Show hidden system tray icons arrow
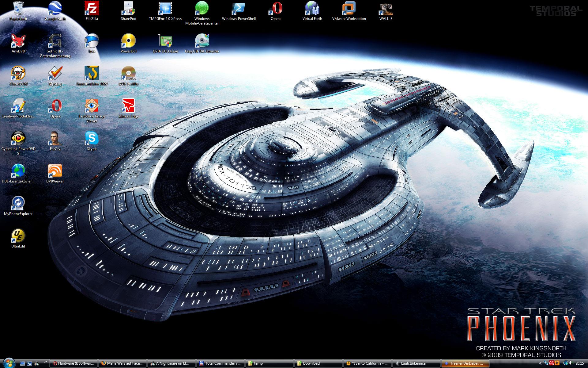Screen dimensions: 588x368 [540, 363]
